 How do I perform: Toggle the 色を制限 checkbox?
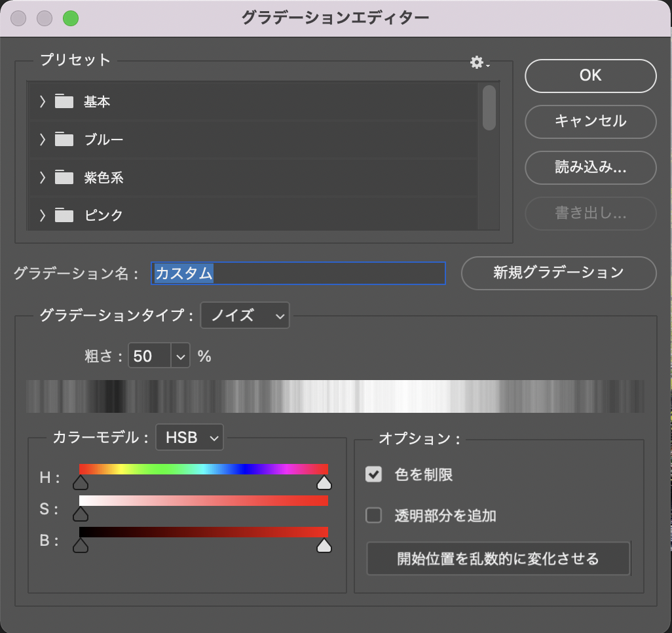pos(373,475)
